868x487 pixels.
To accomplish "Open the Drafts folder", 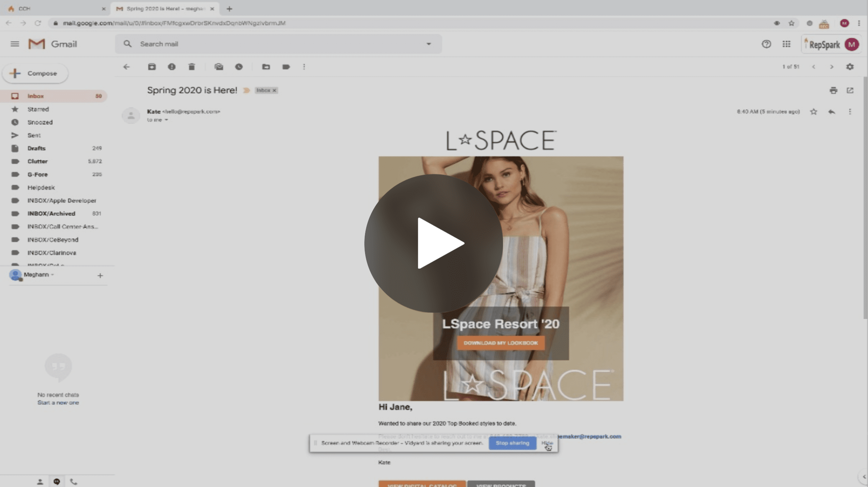I will (x=54, y=148).
